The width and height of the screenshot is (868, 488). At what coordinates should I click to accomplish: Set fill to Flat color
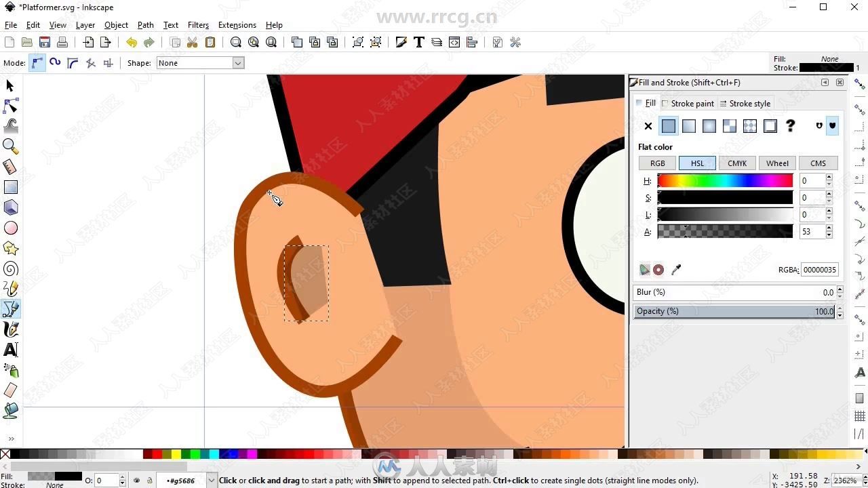[x=669, y=126]
